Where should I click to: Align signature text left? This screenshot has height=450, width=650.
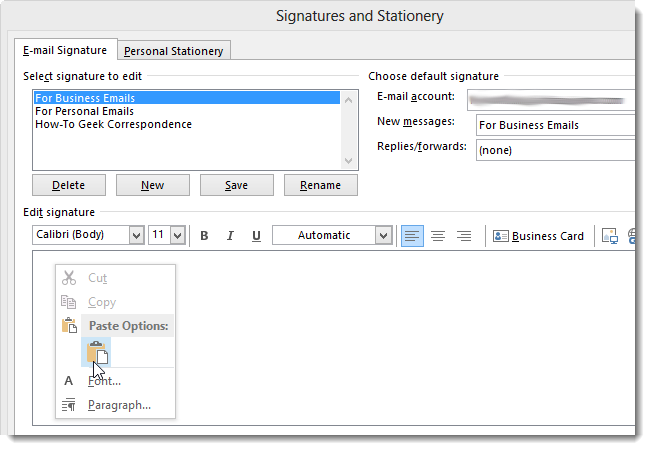412,236
